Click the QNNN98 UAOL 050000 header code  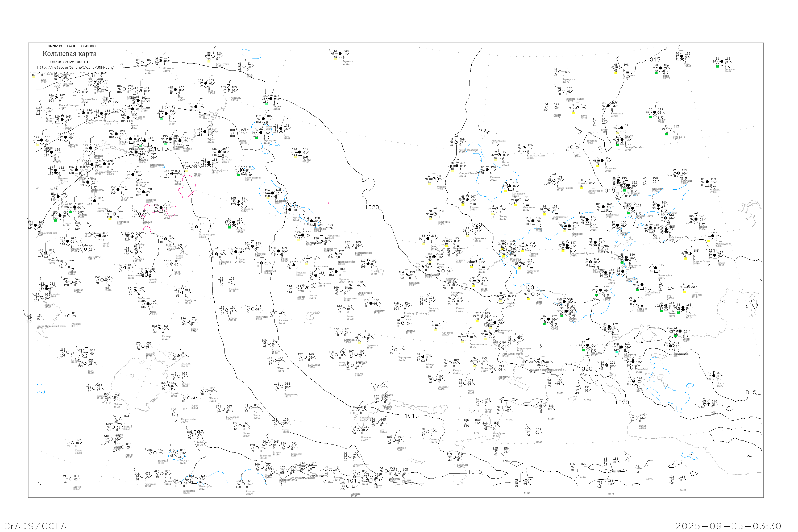tap(71, 46)
